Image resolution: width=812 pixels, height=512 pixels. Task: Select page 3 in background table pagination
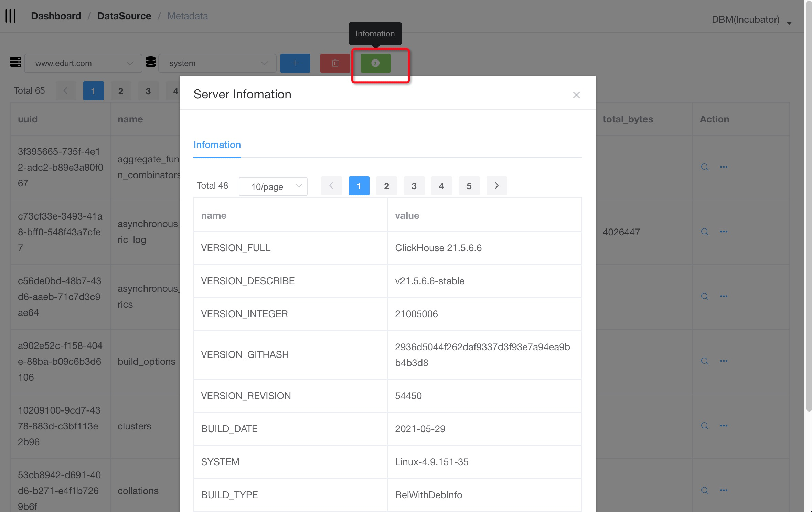click(x=148, y=91)
